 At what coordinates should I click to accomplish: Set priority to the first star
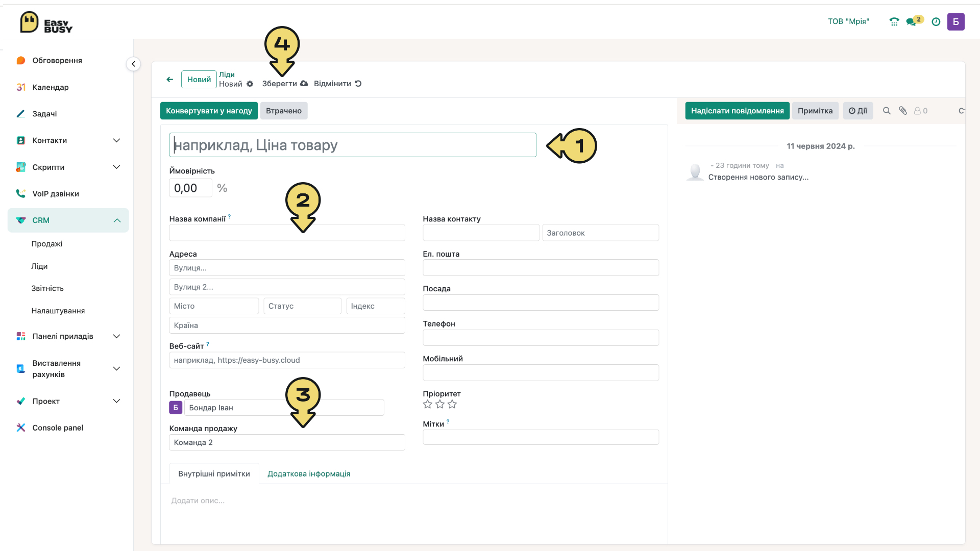tap(428, 405)
